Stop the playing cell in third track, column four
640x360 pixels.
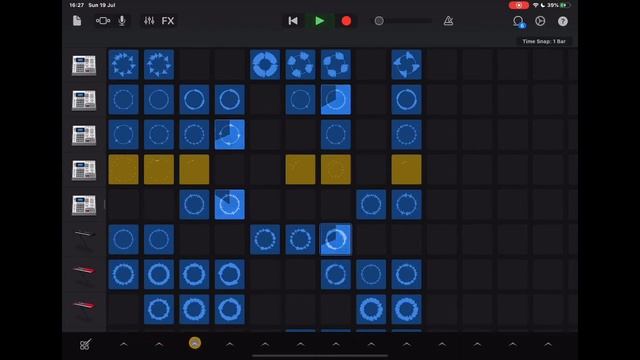229,135
